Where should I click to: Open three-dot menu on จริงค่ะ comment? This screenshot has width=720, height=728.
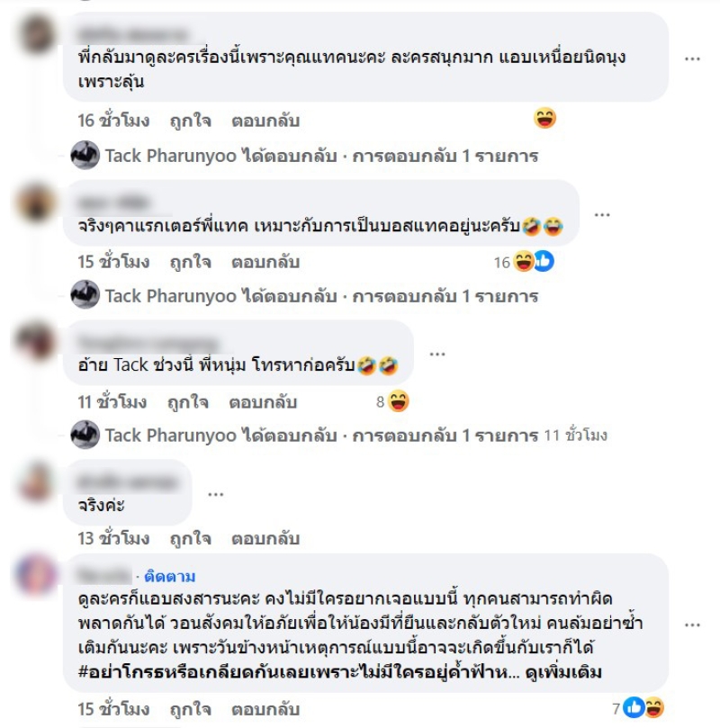(x=215, y=494)
